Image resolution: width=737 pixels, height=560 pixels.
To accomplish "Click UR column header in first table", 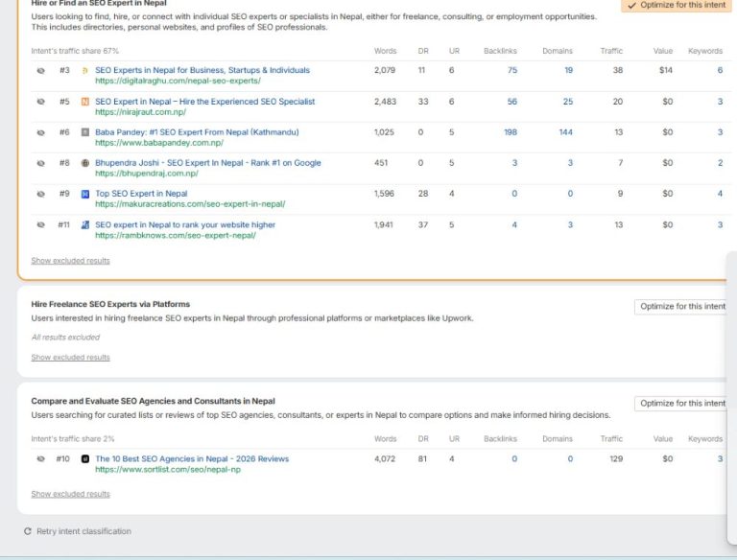I will pyautogui.click(x=454, y=51).
